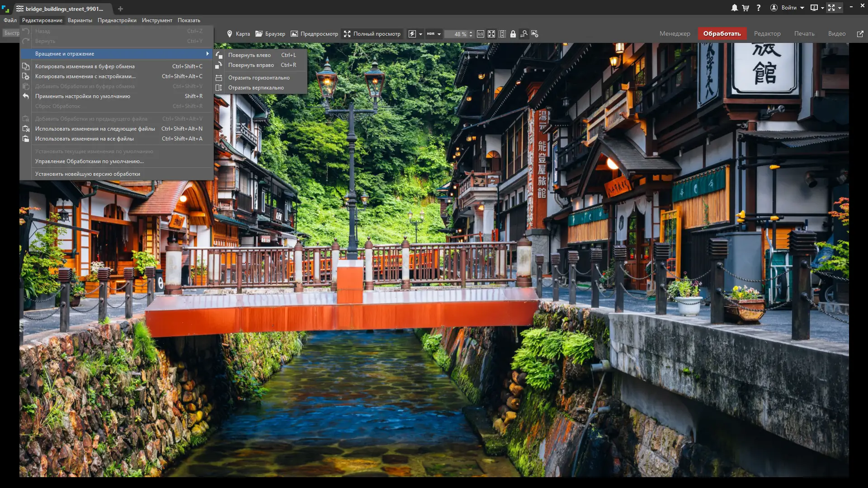
Task: Click the fit-to-screen zoom icon
Action: click(491, 34)
